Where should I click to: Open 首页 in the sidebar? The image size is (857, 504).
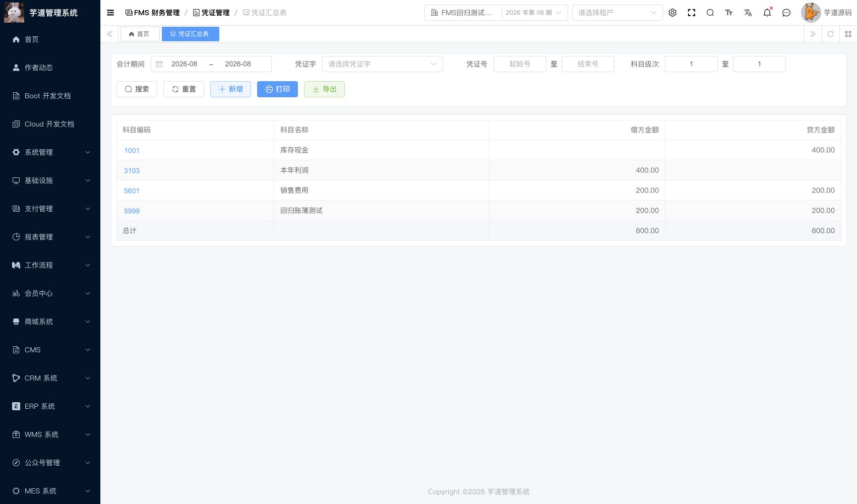[x=50, y=39]
